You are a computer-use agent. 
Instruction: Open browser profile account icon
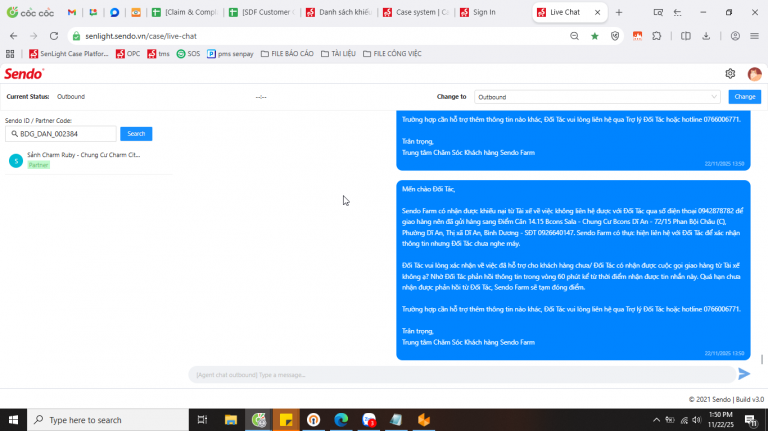735,36
